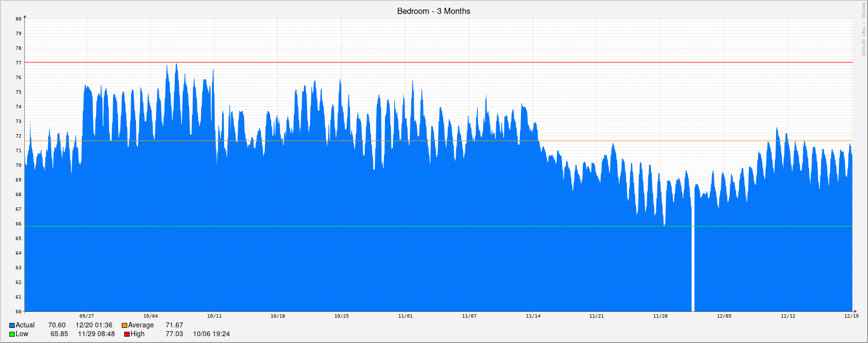Click the Low timestamp 11/29 08:48

[96, 334]
